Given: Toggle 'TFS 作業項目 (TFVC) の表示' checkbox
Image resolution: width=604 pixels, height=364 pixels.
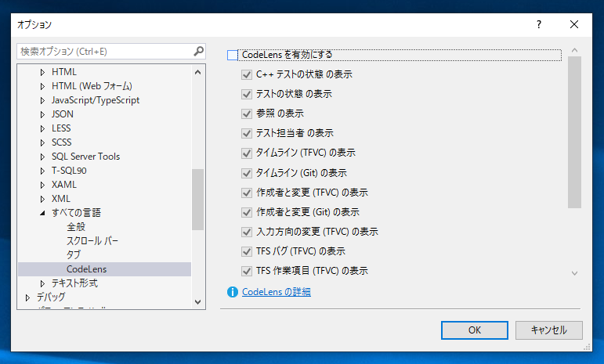Looking at the screenshot, I should pyautogui.click(x=247, y=272).
